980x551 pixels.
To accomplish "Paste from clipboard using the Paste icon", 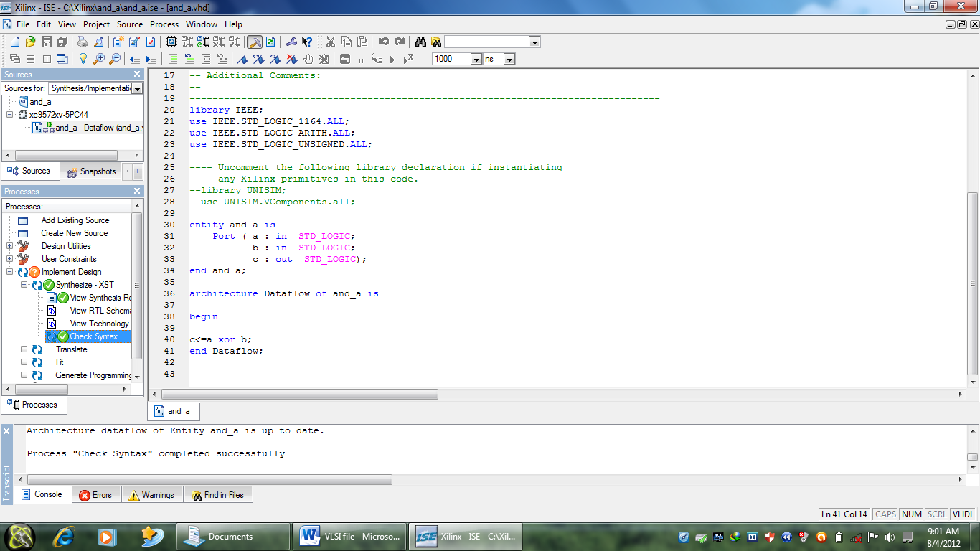I will point(362,42).
